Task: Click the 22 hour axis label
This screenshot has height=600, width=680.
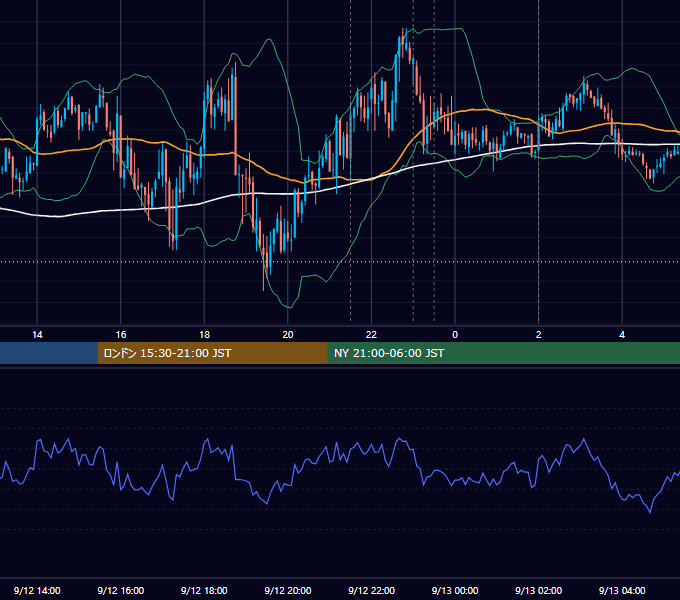Action: pos(371,335)
